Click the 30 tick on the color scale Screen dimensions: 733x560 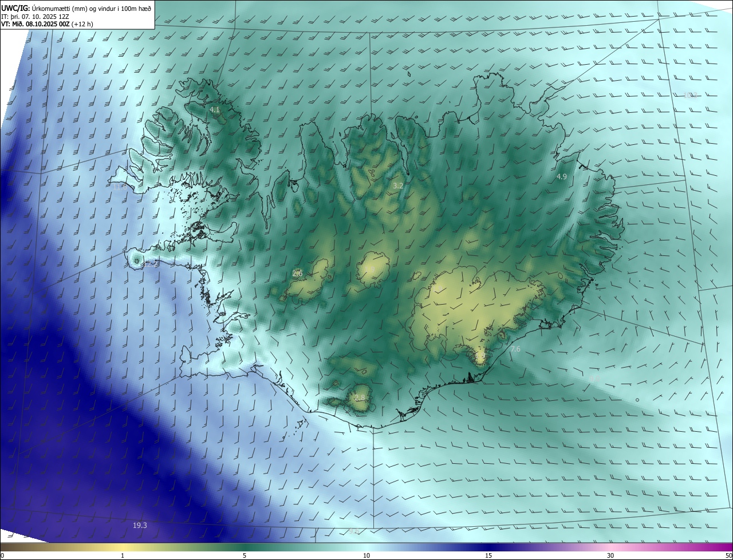click(610, 555)
